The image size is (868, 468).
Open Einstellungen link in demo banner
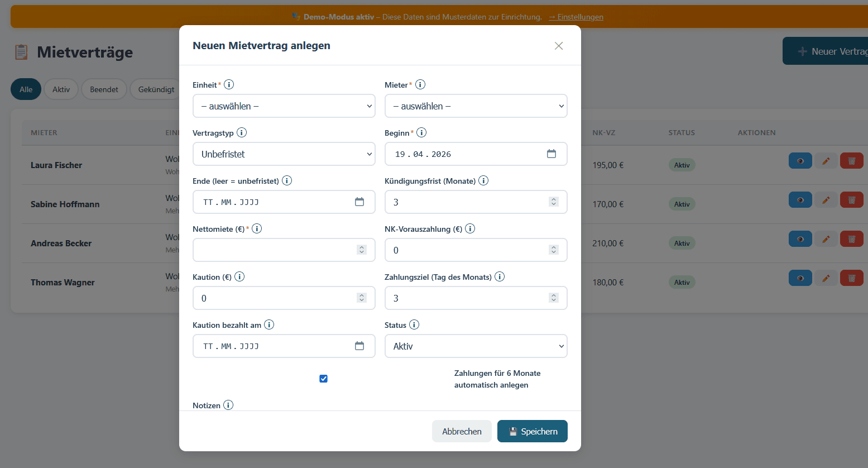point(576,17)
